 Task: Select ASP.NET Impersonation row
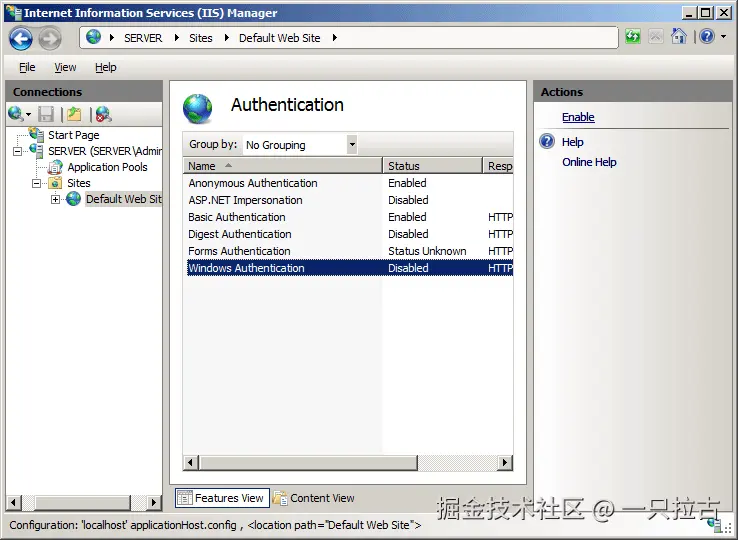coord(350,200)
